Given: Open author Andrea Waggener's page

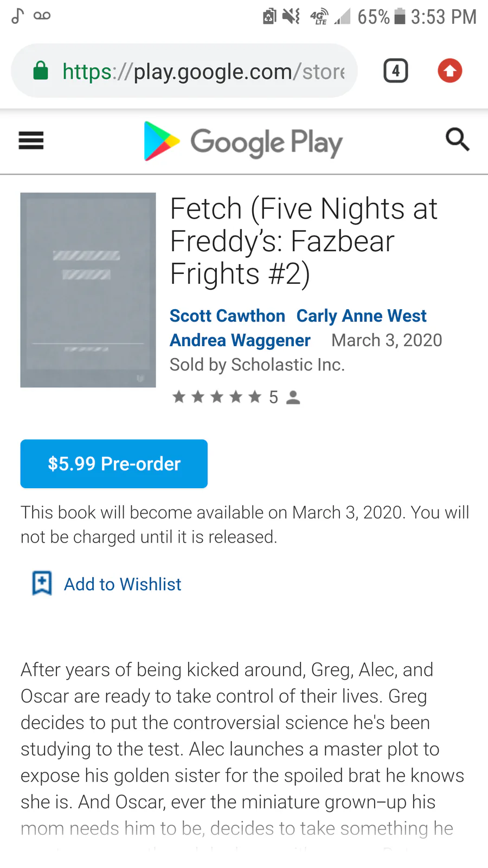Looking at the screenshot, I should 240,340.
